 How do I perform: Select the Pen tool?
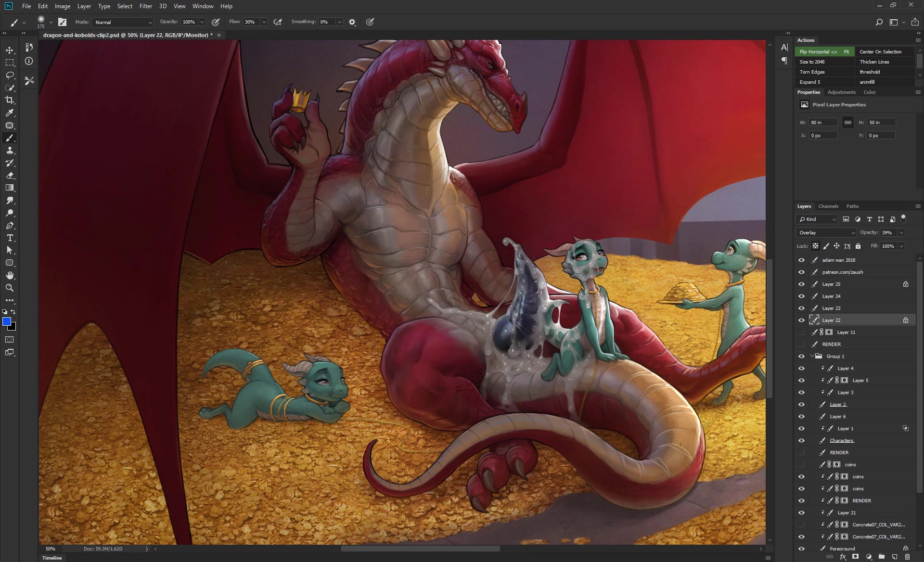click(x=10, y=226)
